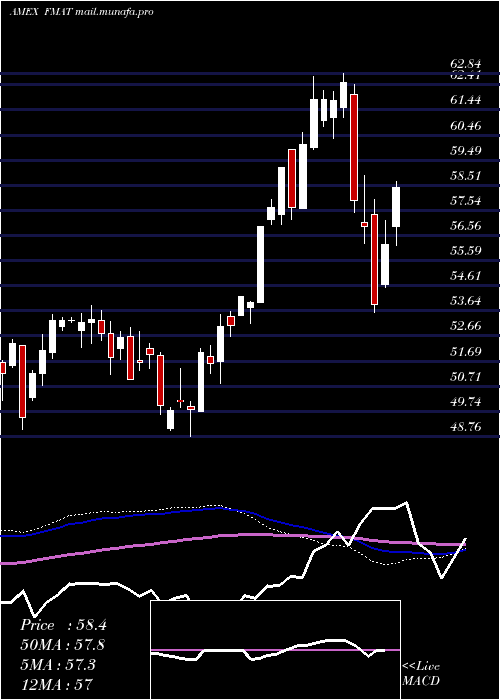This screenshot has width=500, height=700.
Task: Open the MACD inset chart
Action: pos(275,650)
